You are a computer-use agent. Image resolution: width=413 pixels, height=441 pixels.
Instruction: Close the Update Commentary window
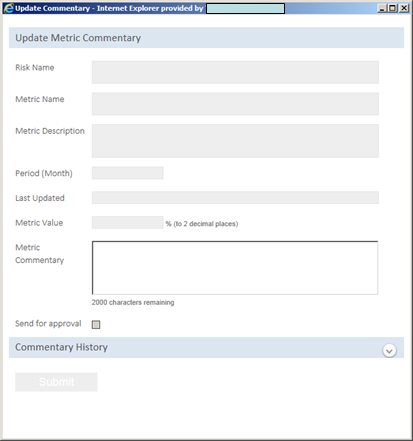404,8
